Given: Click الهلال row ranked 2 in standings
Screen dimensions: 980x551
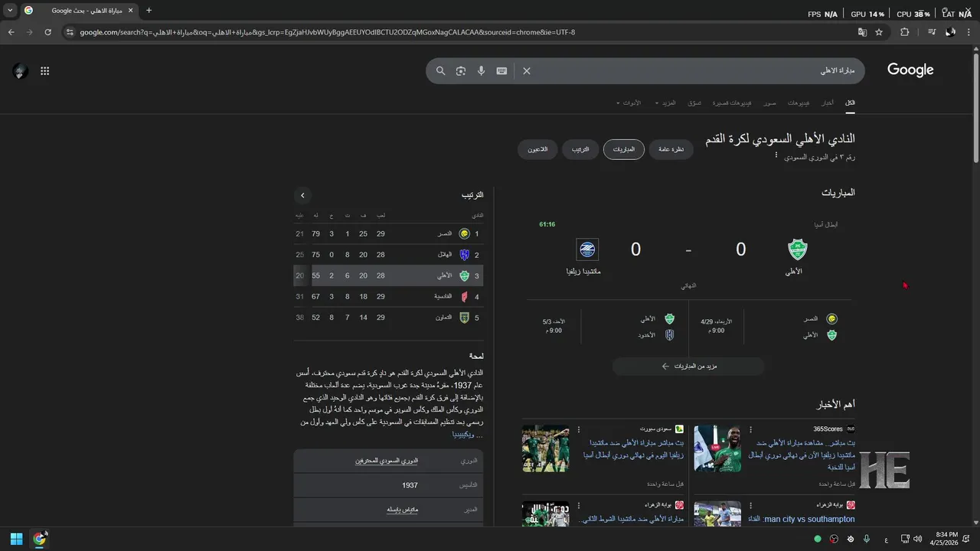Looking at the screenshot, I should [389, 255].
